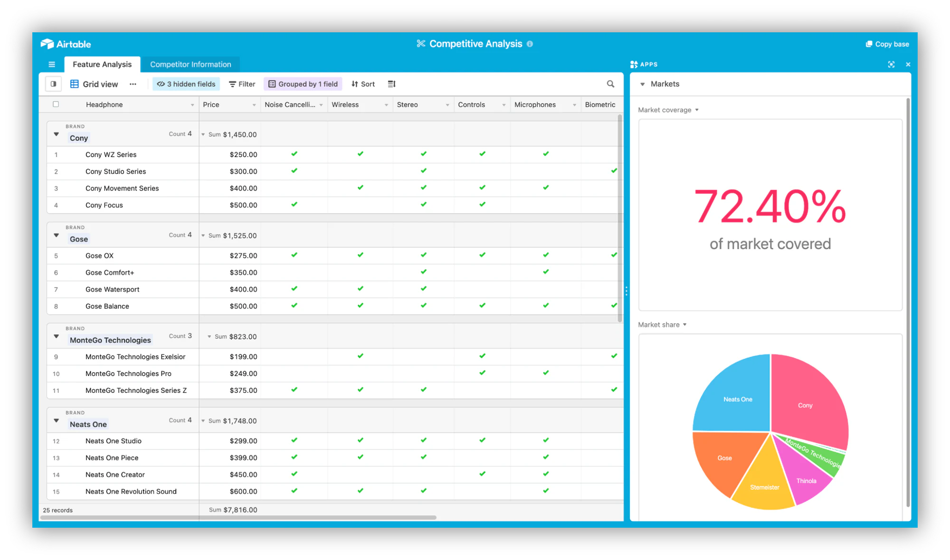Open the Headphone column dropdown arrow
The height and width of the screenshot is (560, 950).
point(192,105)
